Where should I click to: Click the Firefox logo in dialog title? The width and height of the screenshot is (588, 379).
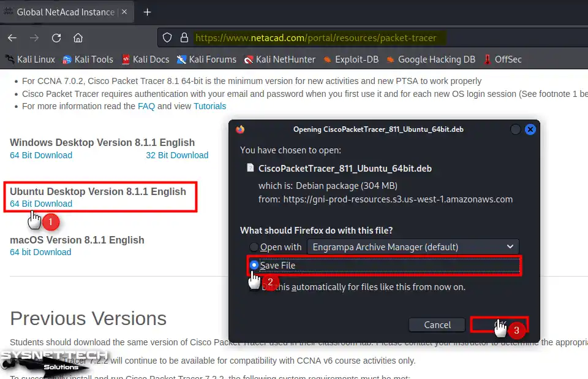(240, 129)
